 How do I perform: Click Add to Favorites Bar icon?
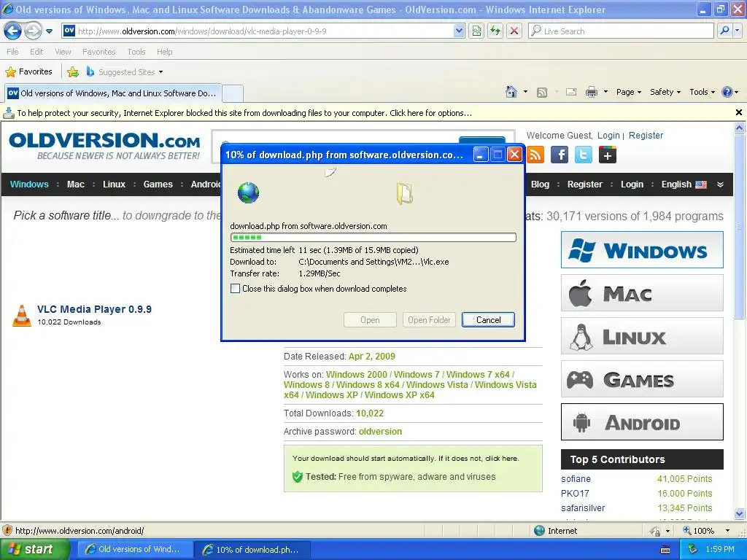click(x=73, y=72)
